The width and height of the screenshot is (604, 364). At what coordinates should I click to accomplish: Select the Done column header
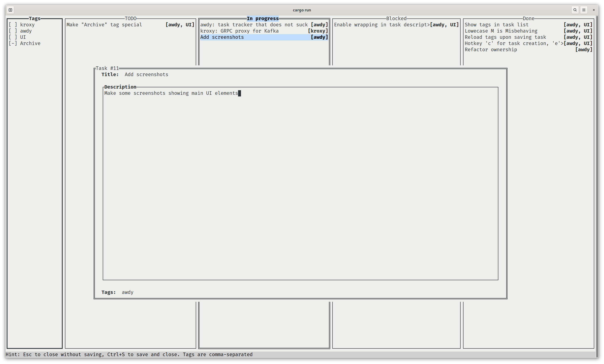click(528, 18)
